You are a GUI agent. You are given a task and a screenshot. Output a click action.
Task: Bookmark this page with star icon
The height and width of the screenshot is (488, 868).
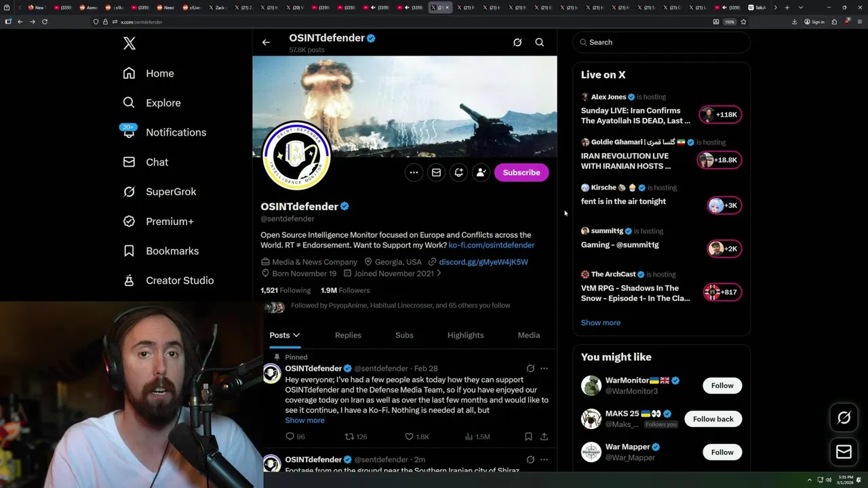click(743, 22)
